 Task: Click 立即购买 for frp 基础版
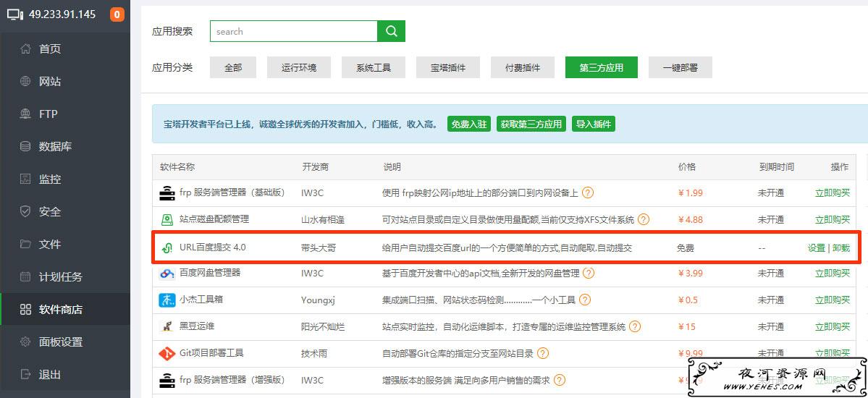click(x=833, y=192)
